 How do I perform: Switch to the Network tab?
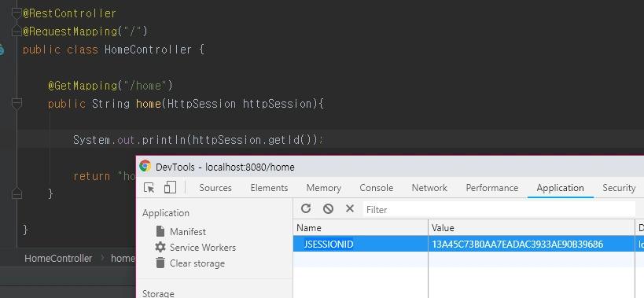[429, 188]
